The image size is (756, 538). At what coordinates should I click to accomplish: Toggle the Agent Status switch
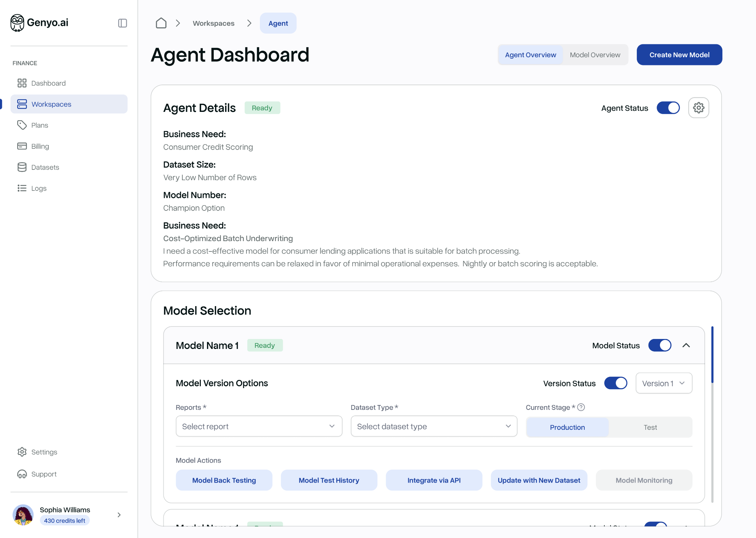click(668, 107)
